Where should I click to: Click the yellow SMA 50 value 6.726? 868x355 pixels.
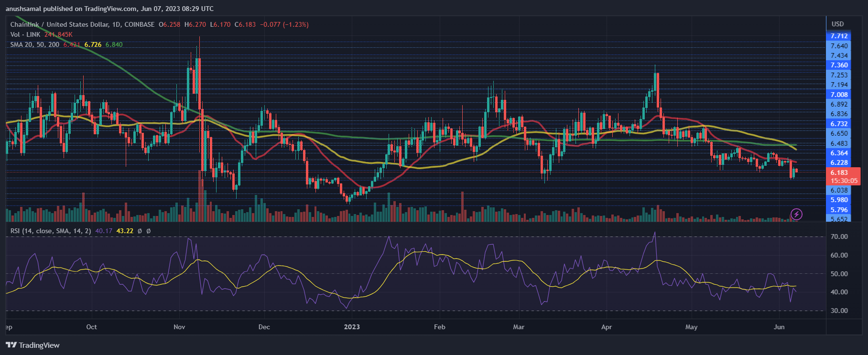(93, 44)
